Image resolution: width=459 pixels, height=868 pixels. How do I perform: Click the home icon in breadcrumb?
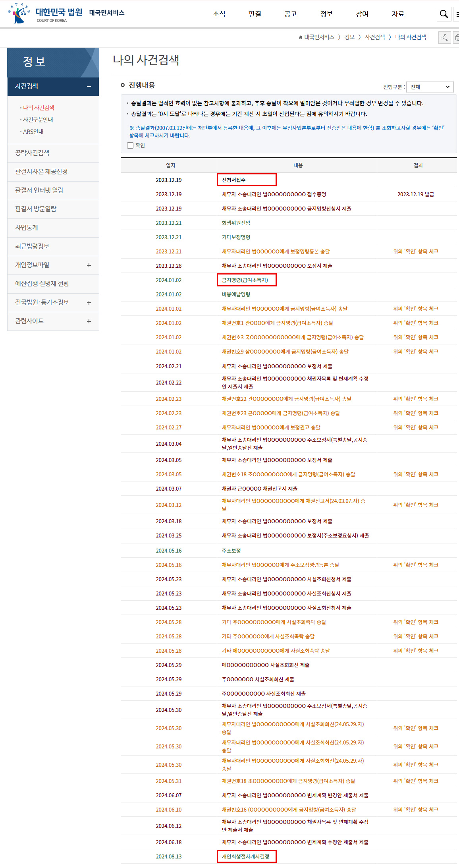[301, 37]
